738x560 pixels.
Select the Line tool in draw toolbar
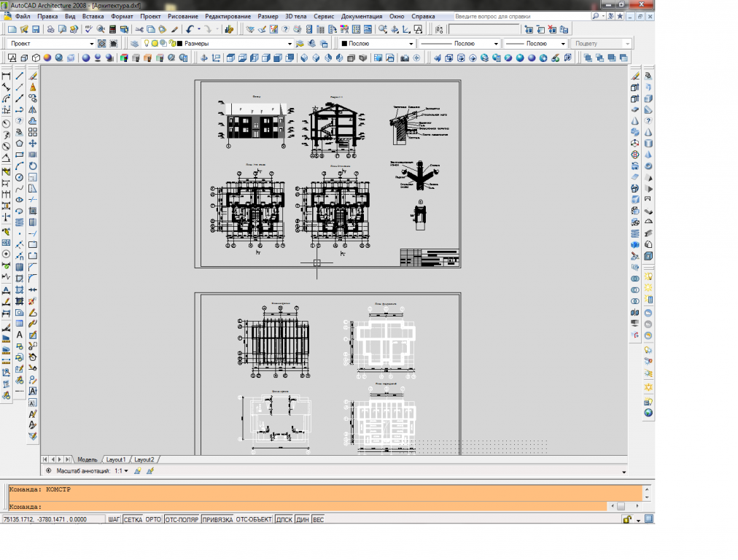tap(19, 76)
